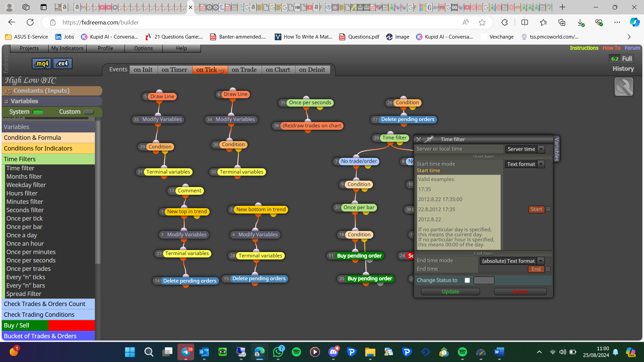Expand the Start time mode Text format dropdown
Viewport: 644px width, 362px height.
525,164
